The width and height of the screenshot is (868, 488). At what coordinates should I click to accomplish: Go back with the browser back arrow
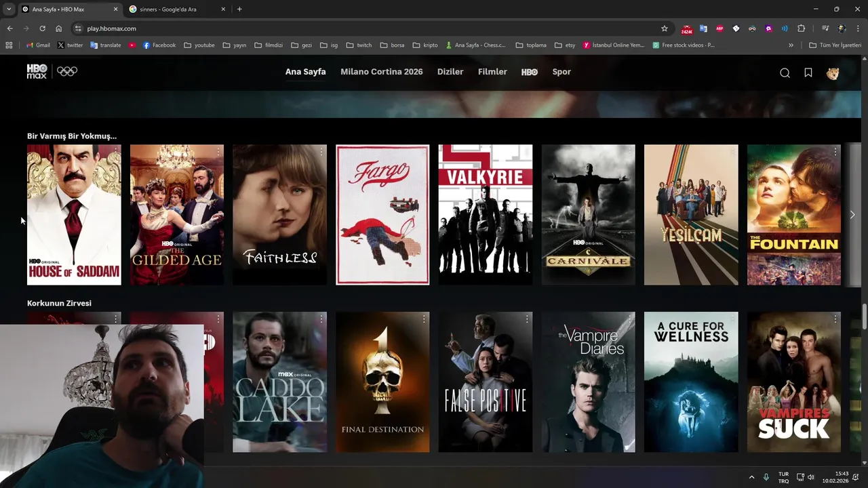9,28
